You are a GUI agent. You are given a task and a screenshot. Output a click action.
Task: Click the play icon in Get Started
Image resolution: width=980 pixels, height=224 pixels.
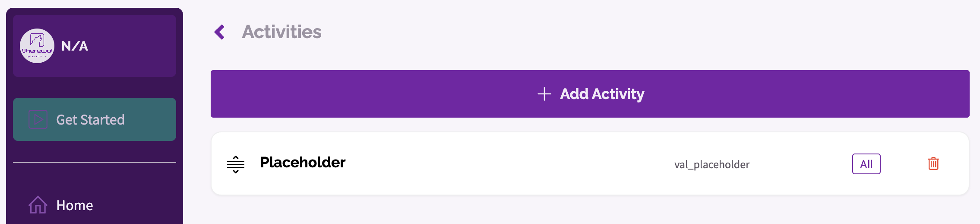coord(38,119)
